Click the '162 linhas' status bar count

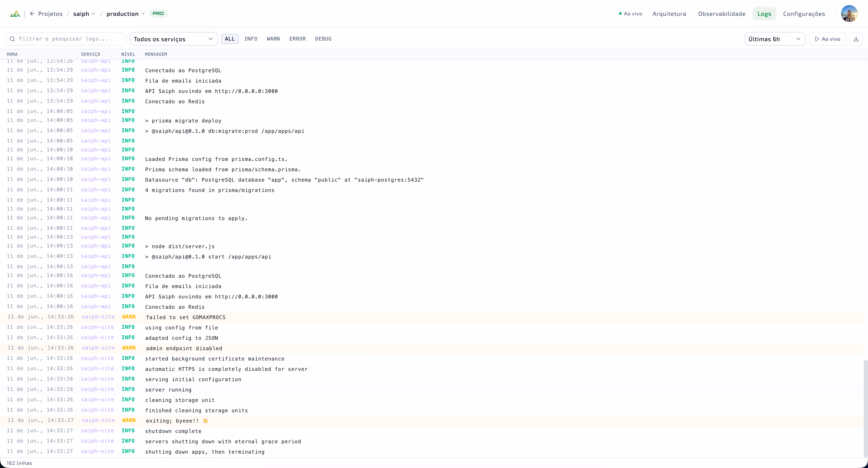pos(19,463)
